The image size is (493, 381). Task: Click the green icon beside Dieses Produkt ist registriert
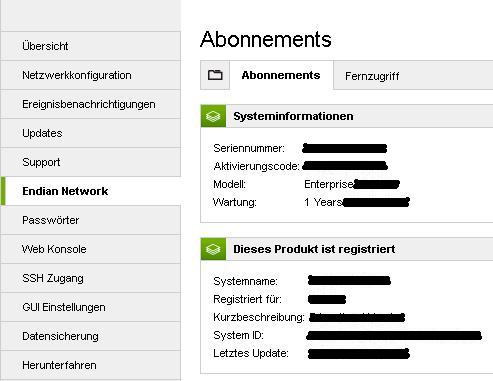tap(213, 249)
